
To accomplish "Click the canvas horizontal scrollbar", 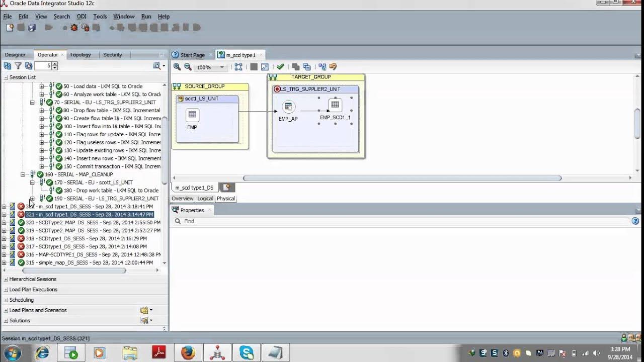I will point(402,178).
